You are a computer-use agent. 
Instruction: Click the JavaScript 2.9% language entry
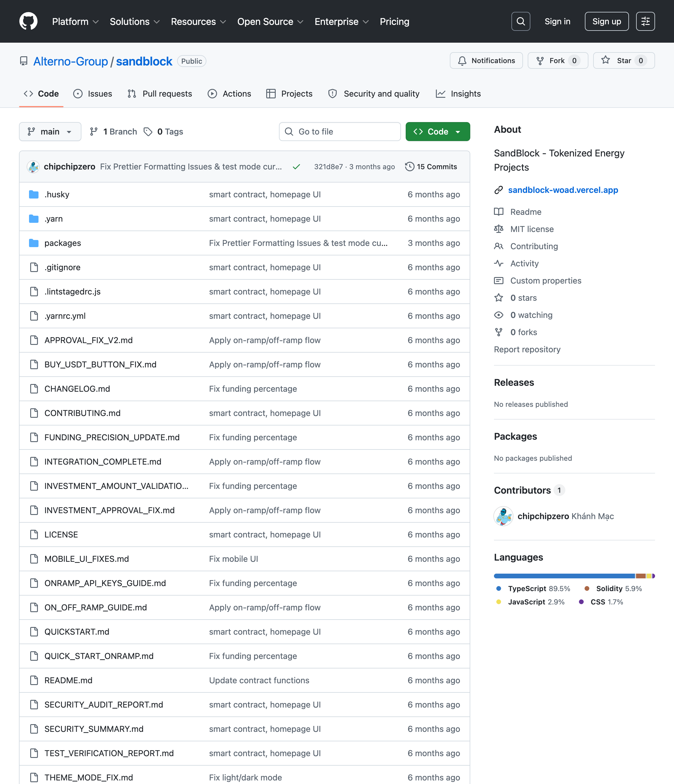pyautogui.click(x=530, y=602)
